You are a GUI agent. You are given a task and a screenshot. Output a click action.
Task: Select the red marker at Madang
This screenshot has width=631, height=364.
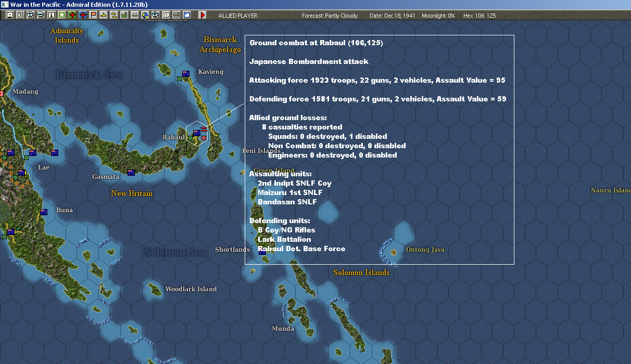point(2,94)
